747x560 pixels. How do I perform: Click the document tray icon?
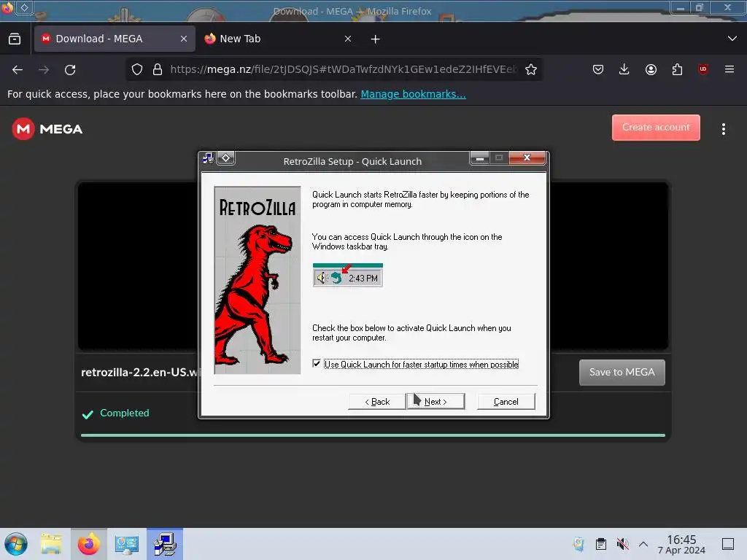pyautogui.click(x=578, y=544)
